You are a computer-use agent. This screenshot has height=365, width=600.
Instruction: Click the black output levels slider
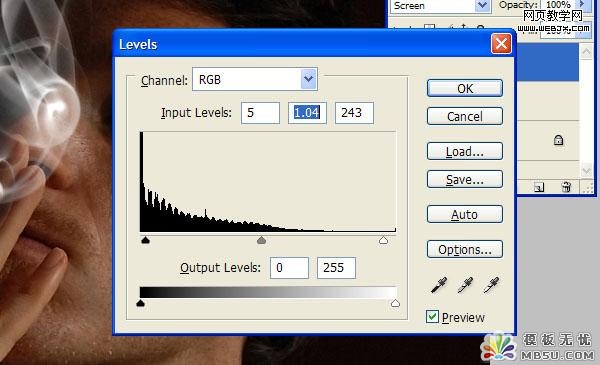tap(140, 303)
